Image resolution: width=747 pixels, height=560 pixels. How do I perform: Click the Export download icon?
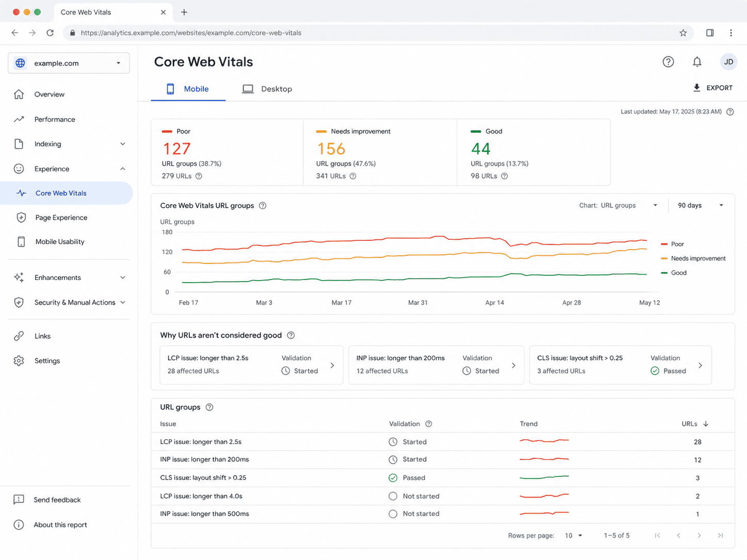tap(696, 88)
